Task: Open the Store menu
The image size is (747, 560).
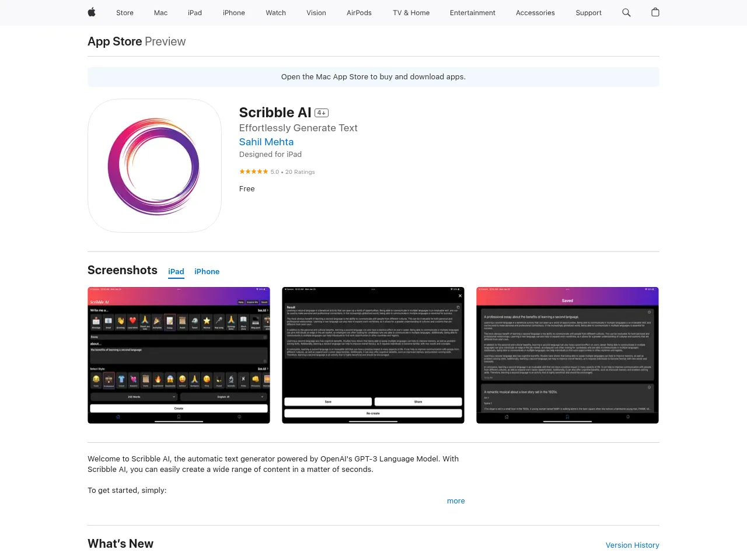Action: click(x=125, y=12)
